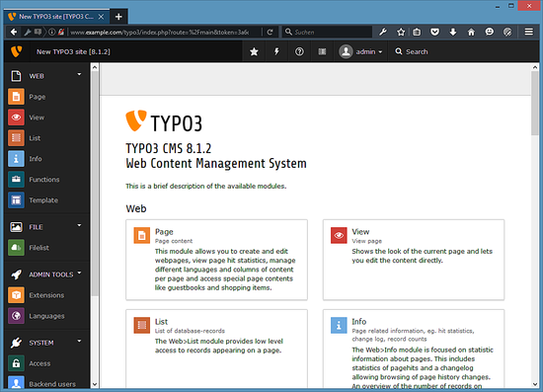Save page to Pocket

tap(435, 33)
